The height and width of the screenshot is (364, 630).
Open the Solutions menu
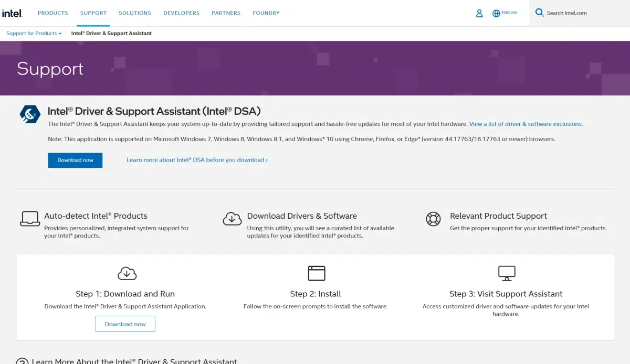135,13
